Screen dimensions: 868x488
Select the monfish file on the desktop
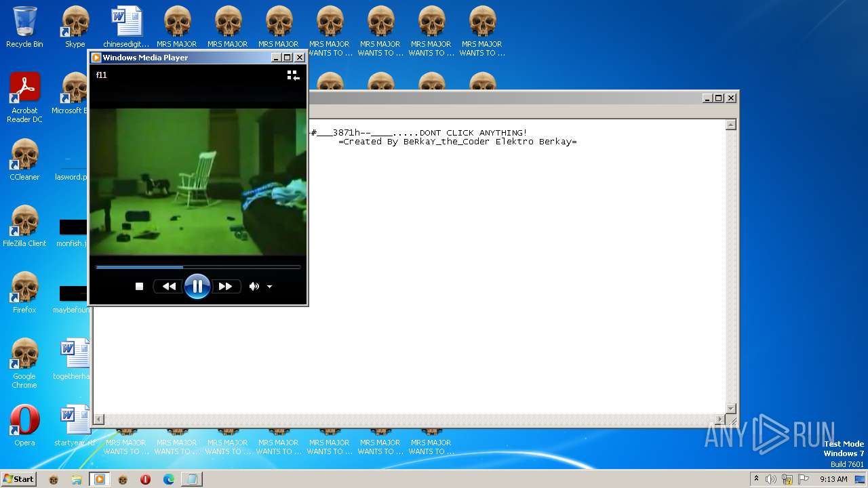pos(72,233)
